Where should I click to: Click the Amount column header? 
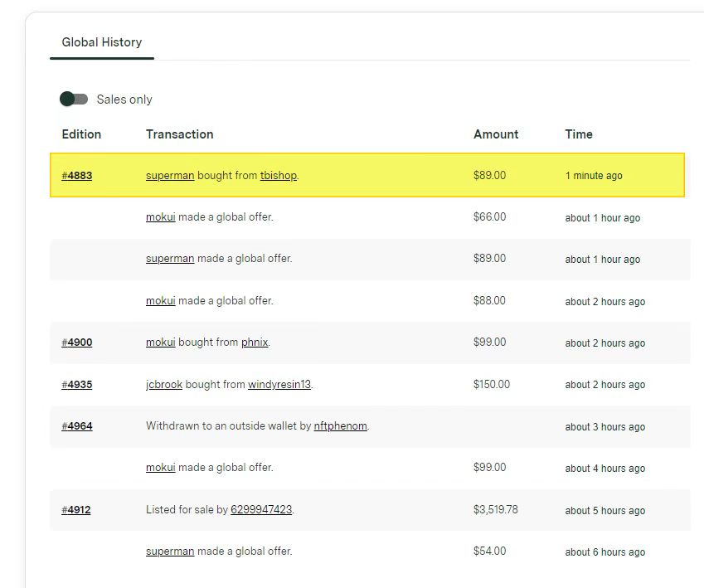tap(496, 134)
